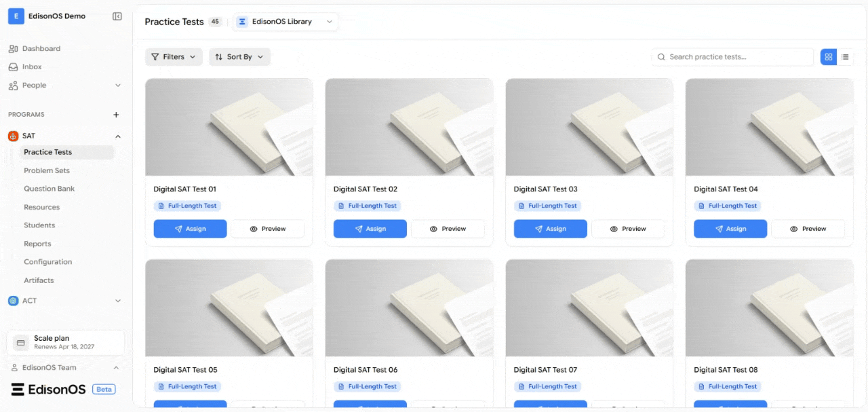The height and width of the screenshot is (412, 868).
Task: Go to the Question Bank page
Action: pos(50,189)
